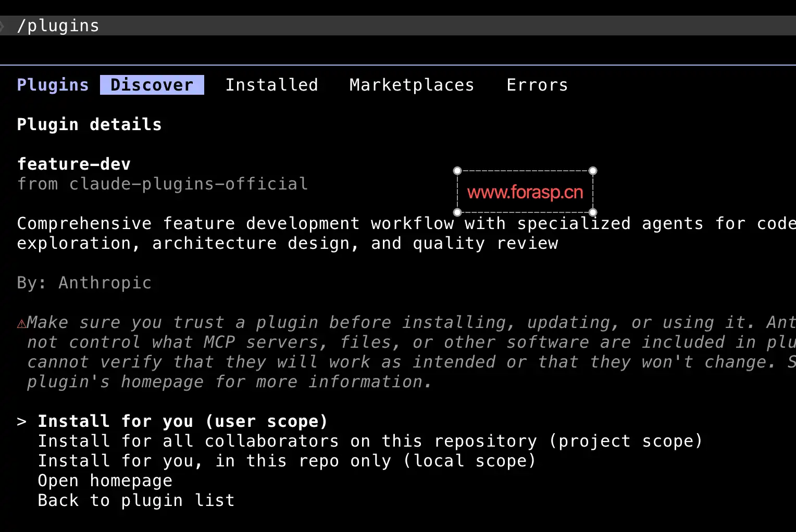Click the 'Make sure you trust a plugin' warning line
Screen dimensions: 796x532
coord(412,322)
